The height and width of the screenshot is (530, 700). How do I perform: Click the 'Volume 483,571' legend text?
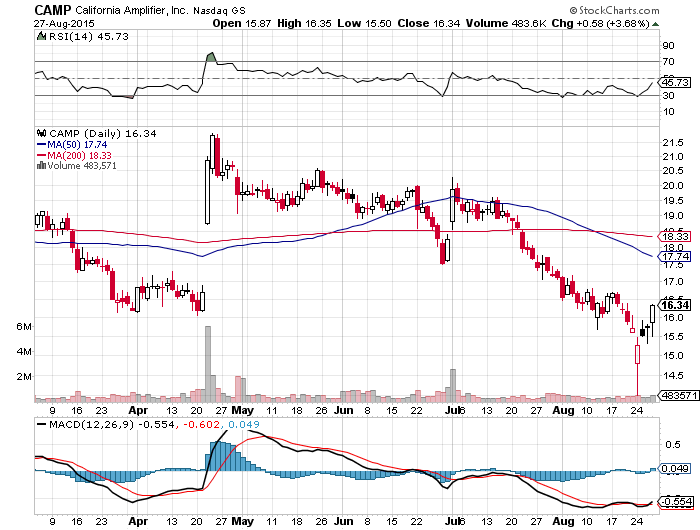[82, 166]
